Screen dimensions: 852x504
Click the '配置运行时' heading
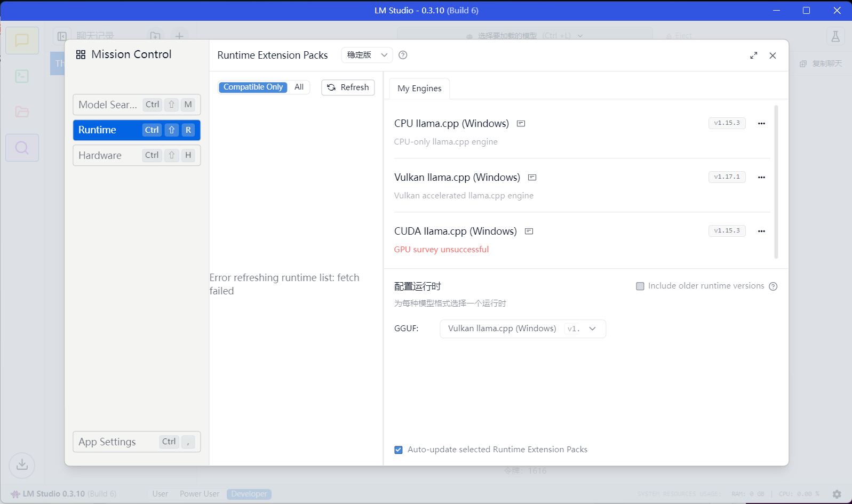(417, 286)
